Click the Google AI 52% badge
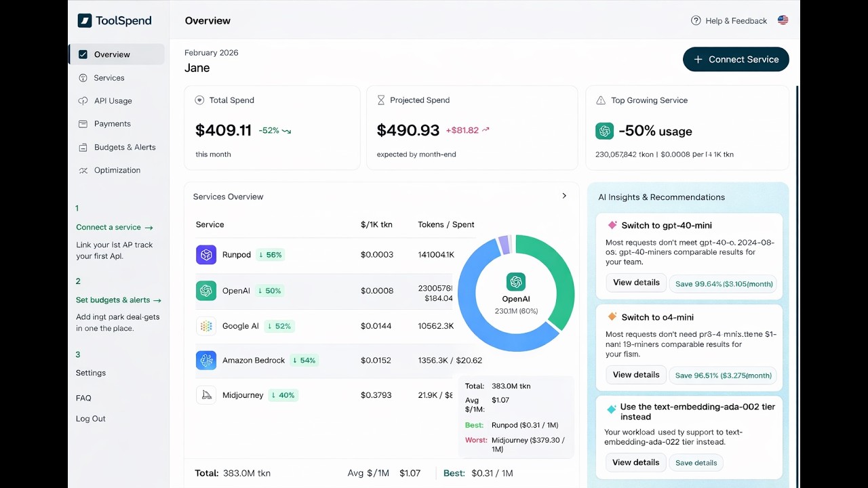Viewport: 868px width, 488px height. click(279, 326)
